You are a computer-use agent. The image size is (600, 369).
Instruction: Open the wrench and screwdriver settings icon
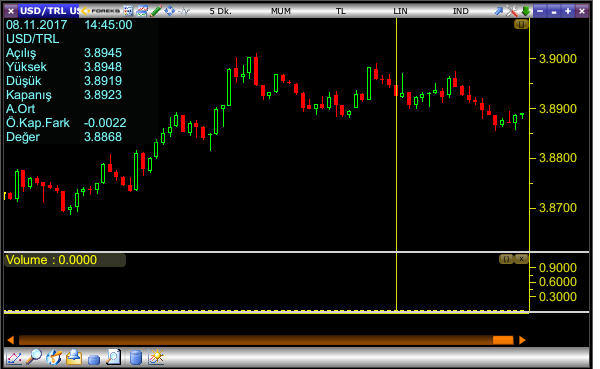(x=512, y=11)
